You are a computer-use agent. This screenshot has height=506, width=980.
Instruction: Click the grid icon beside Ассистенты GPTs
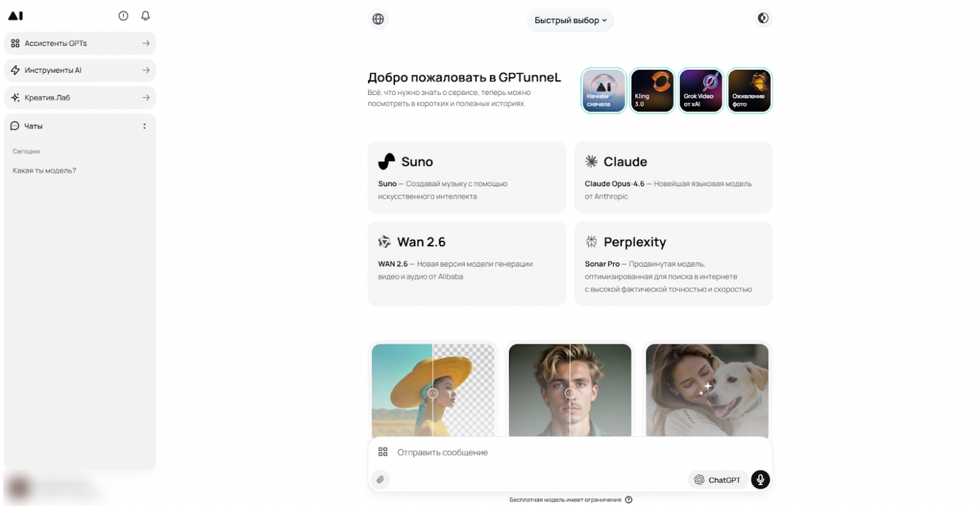(x=16, y=43)
